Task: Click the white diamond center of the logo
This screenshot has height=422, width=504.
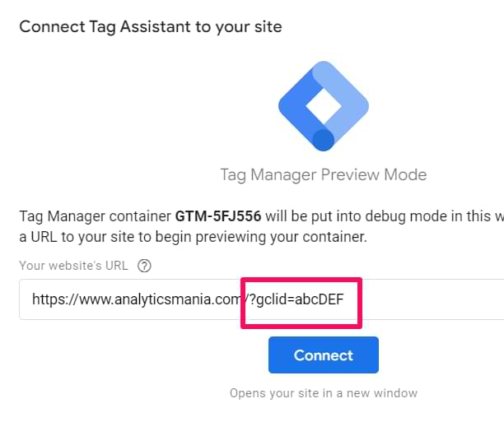Action: (x=324, y=106)
